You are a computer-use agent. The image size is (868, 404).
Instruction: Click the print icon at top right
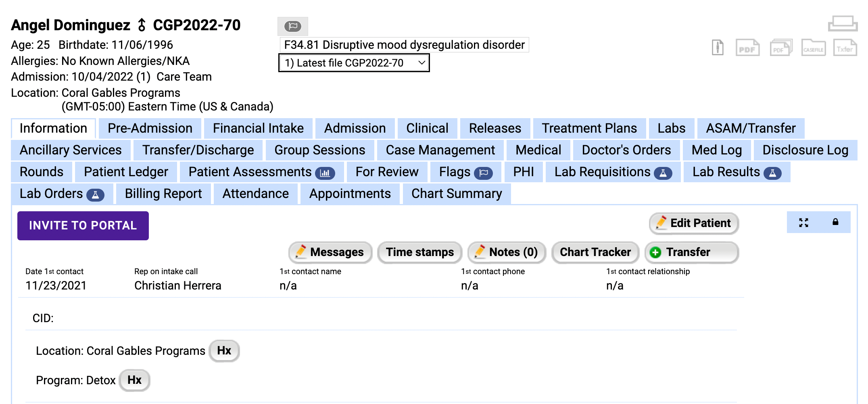[x=843, y=24]
